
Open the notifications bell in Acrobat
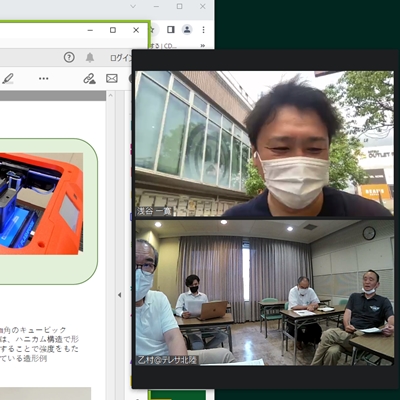(x=90, y=58)
